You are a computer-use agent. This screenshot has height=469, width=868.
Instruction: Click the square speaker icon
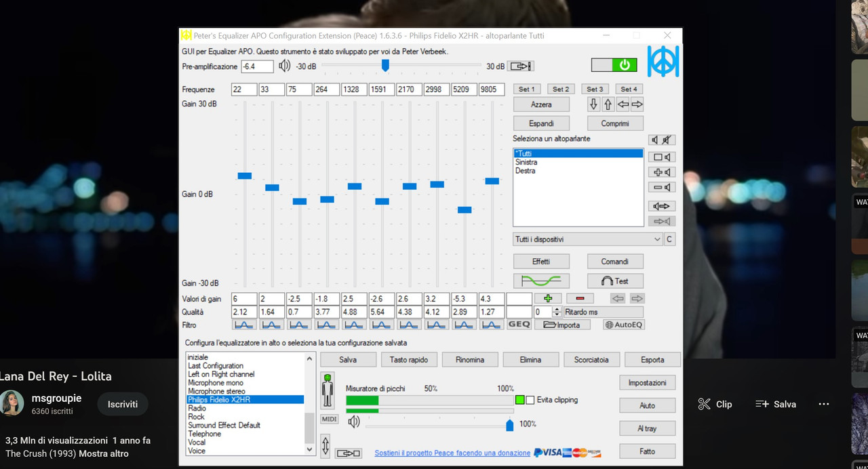pos(662,157)
